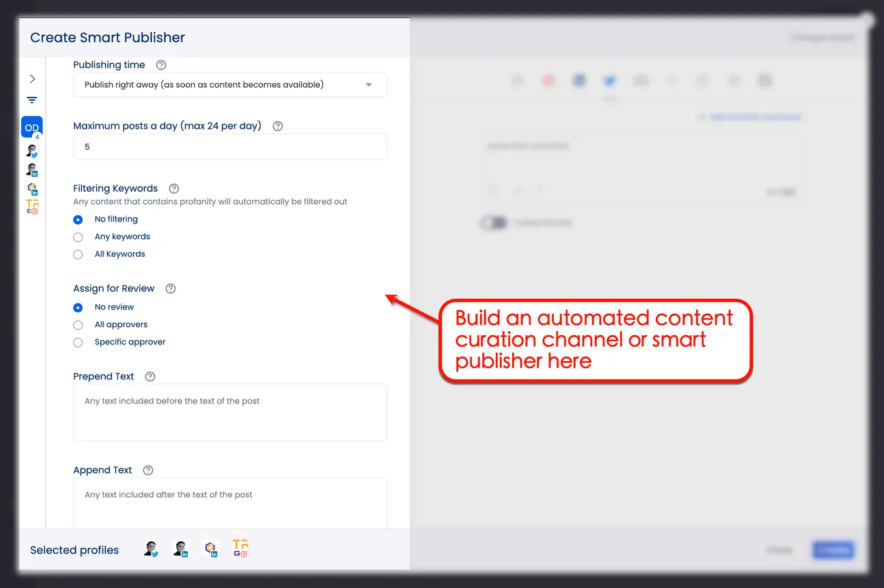Viewport: 884px width, 588px height.
Task: Click the Twitter profile in the left sidebar
Action: tap(32, 151)
